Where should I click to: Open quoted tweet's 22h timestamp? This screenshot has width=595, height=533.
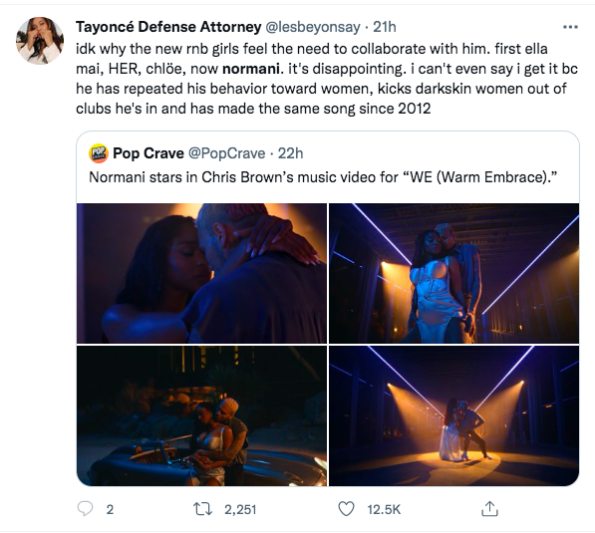[291, 153]
